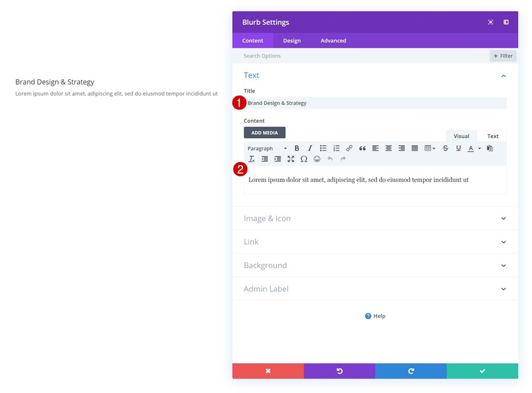The width and height of the screenshot is (532, 393).
Task: Insert a bulleted list
Action: (323, 148)
